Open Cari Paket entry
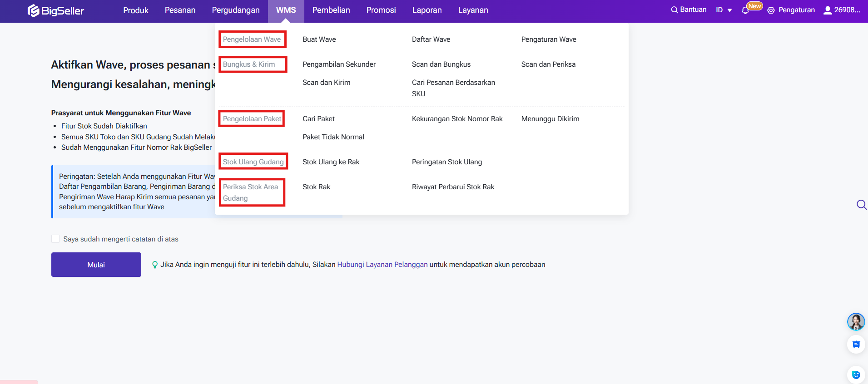Screen dimensions: 868x384 [x=318, y=119]
